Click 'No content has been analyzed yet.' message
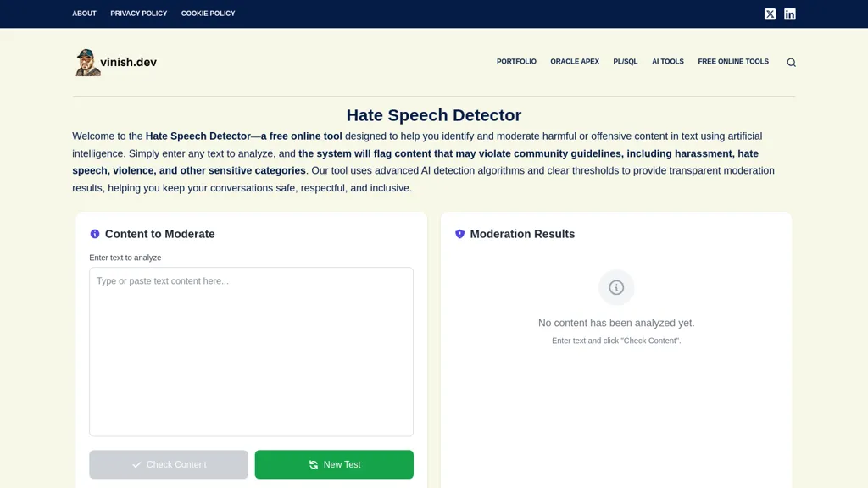Screen dimensions: 868x488 pyautogui.click(x=616, y=323)
